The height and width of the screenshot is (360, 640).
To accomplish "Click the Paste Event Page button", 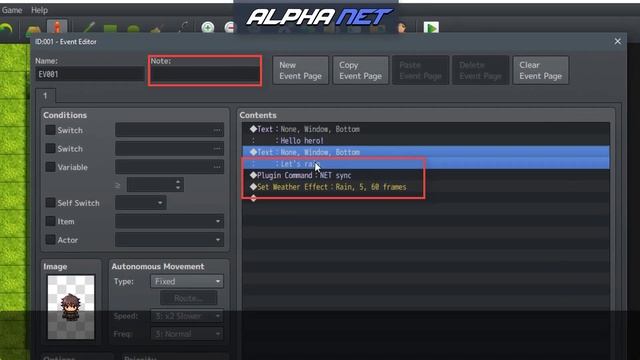I will coord(420,70).
